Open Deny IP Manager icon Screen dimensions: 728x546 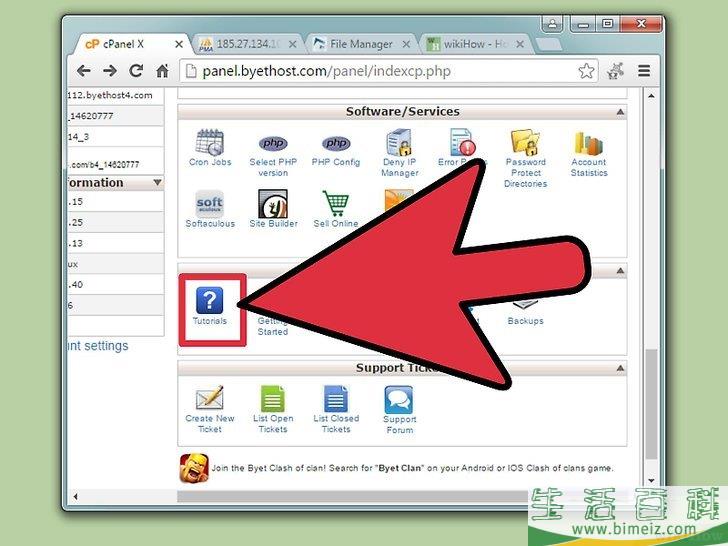coord(399,143)
